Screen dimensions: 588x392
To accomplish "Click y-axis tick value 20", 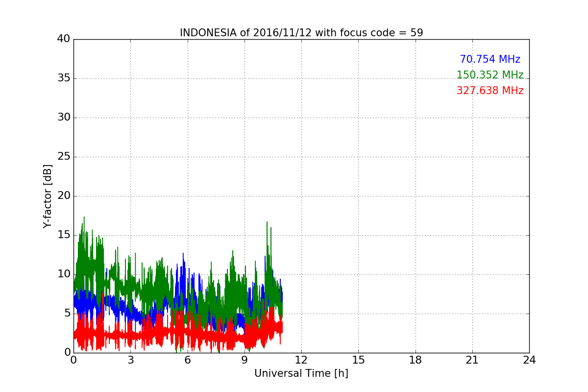I will tap(64, 196).
